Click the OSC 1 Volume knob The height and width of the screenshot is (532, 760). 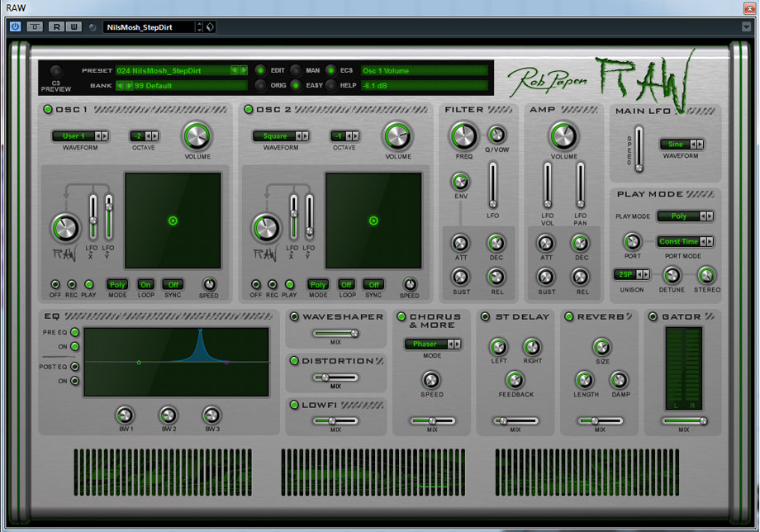coord(197,135)
